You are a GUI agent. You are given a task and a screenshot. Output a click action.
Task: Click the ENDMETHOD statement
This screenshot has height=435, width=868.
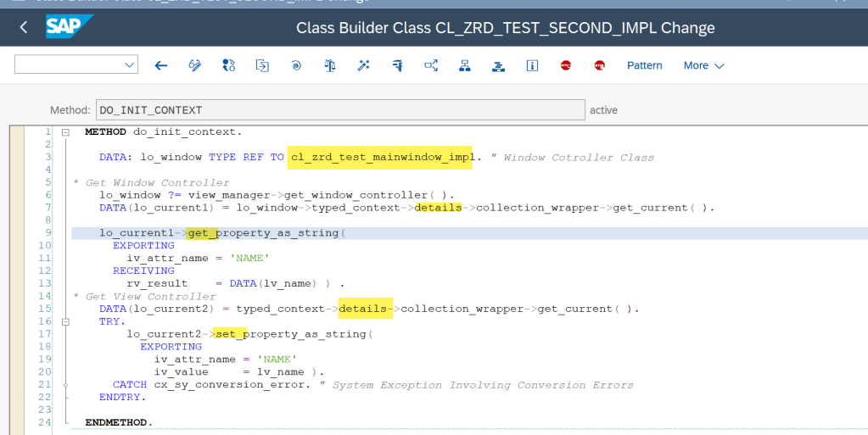click(x=119, y=422)
